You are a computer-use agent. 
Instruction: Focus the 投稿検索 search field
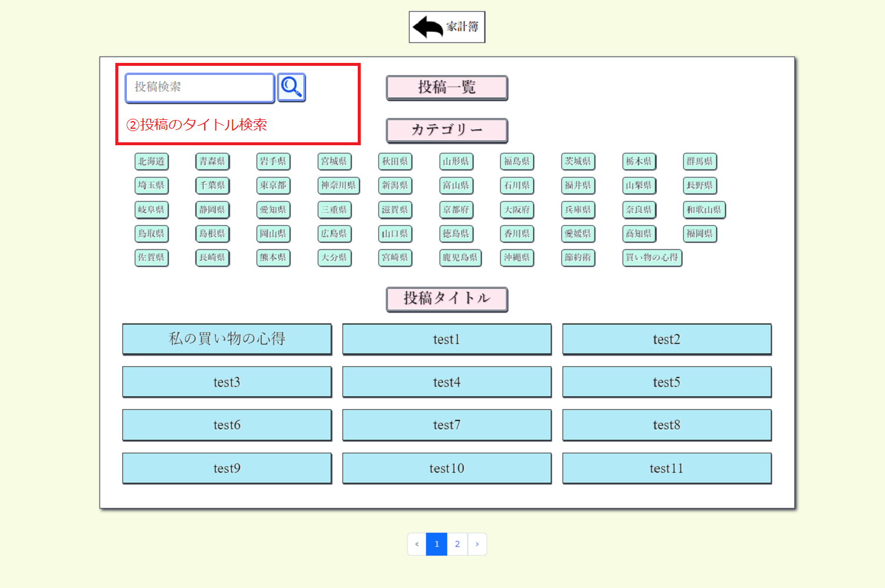pos(200,88)
